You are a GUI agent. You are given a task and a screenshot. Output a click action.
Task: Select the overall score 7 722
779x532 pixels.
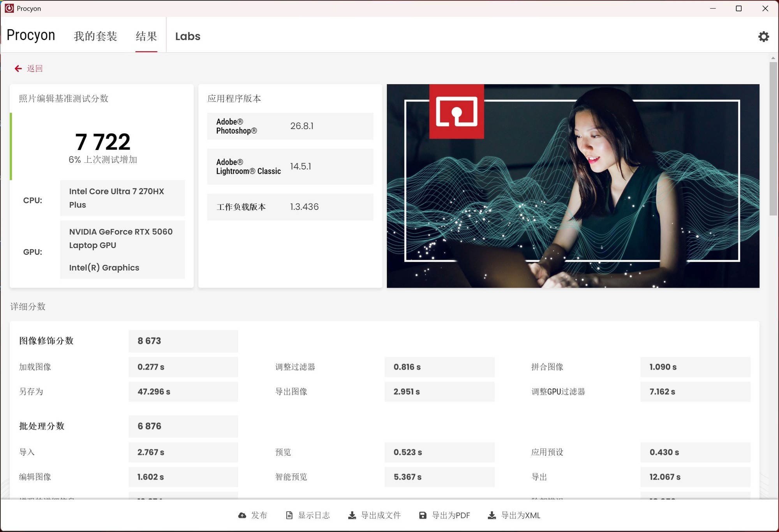pos(102,142)
